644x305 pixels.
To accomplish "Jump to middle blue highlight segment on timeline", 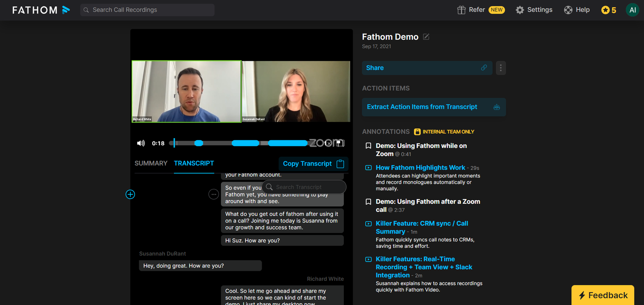I will [246, 143].
